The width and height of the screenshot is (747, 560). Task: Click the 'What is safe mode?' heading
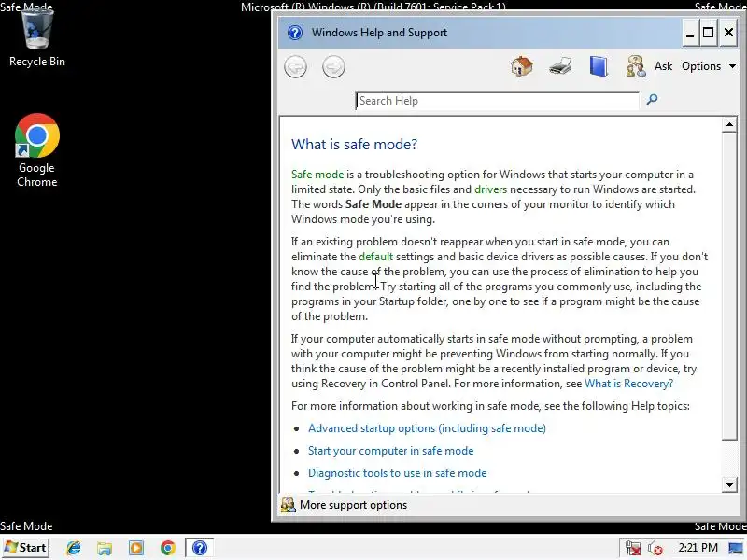[x=354, y=144]
